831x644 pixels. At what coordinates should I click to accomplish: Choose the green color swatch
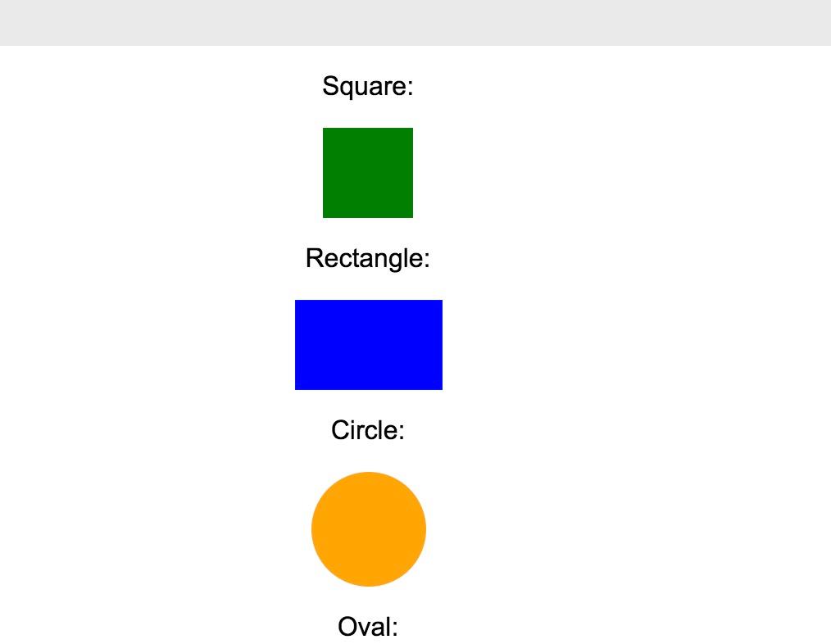pos(368,173)
